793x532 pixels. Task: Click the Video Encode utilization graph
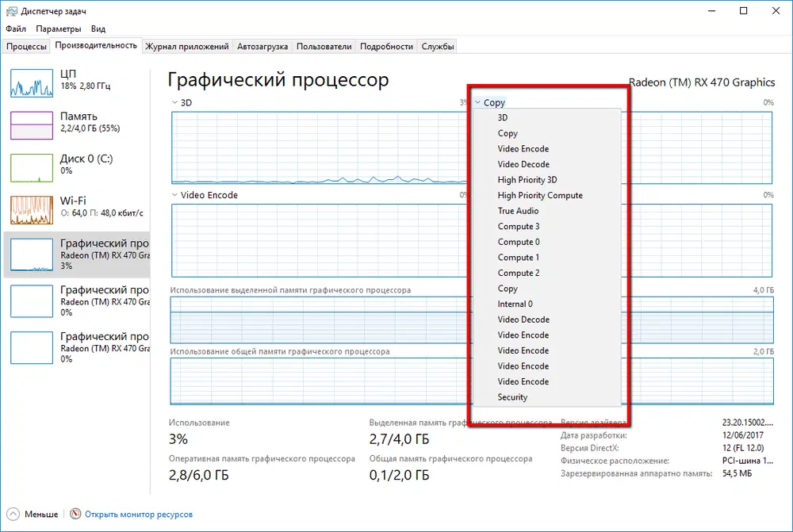[319, 241]
